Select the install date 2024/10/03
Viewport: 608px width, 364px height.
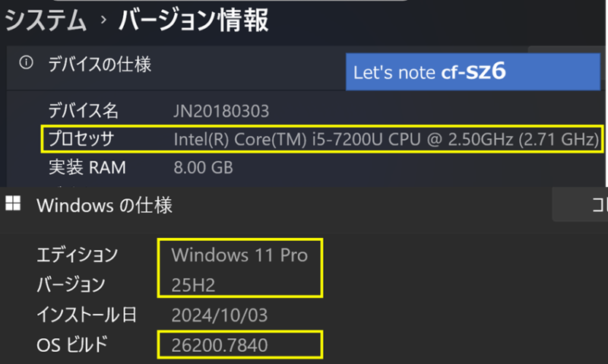point(220,315)
